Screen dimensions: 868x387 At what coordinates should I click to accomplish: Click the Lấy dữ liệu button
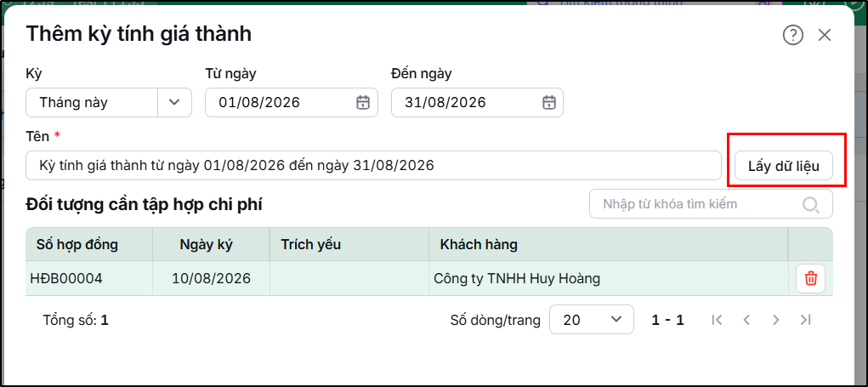click(x=783, y=166)
